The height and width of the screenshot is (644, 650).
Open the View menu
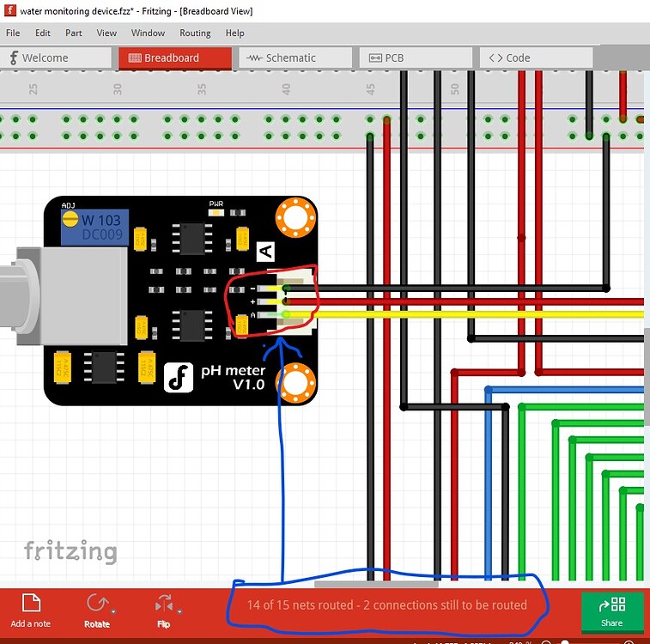pyautogui.click(x=106, y=33)
